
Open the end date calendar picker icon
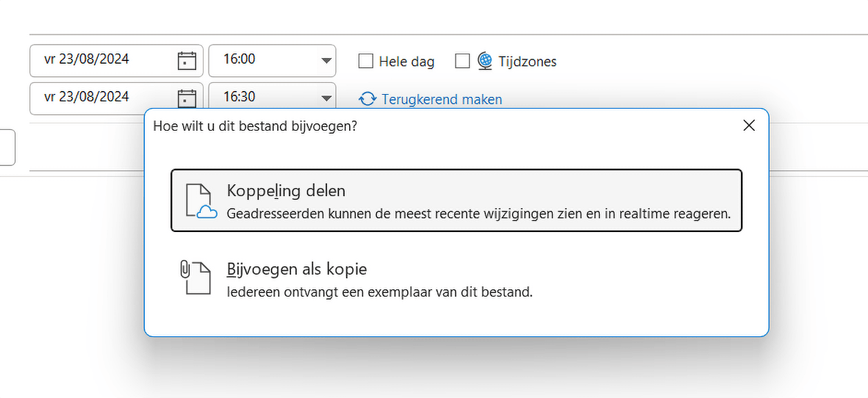tap(187, 98)
